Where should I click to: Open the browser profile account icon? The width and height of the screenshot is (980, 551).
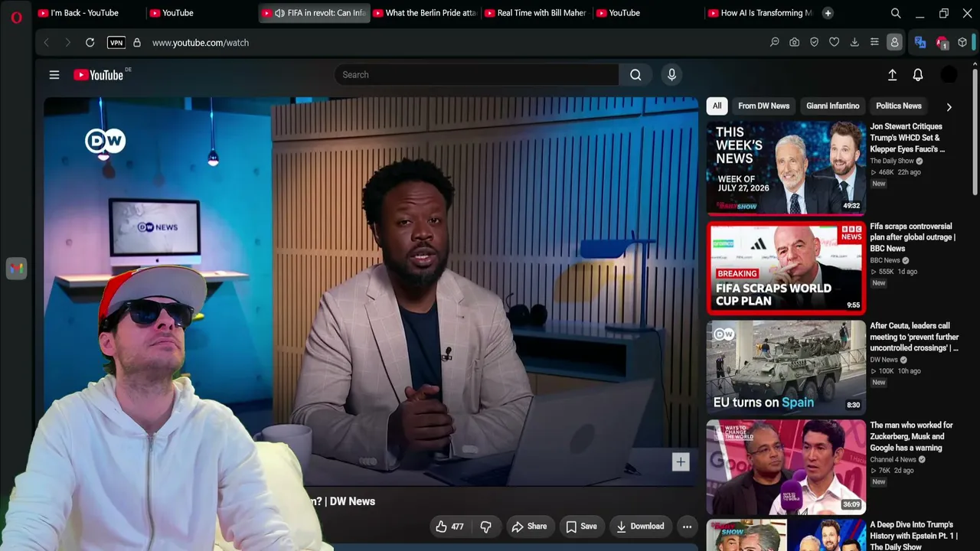pos(894,43)
